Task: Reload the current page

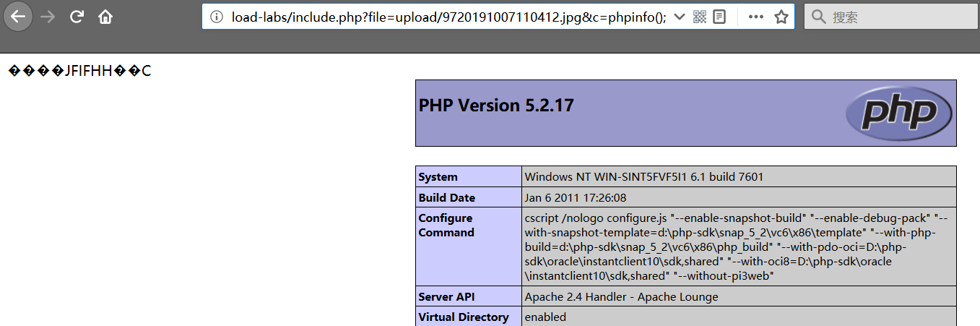Action: point(77,17)
